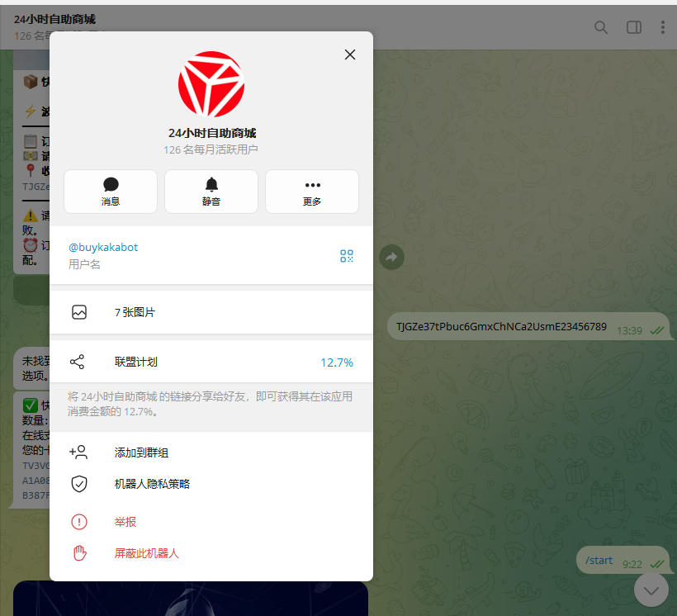Close the bot profile dialog
Screen dimensions: 677x616
(x=350, y=54)
